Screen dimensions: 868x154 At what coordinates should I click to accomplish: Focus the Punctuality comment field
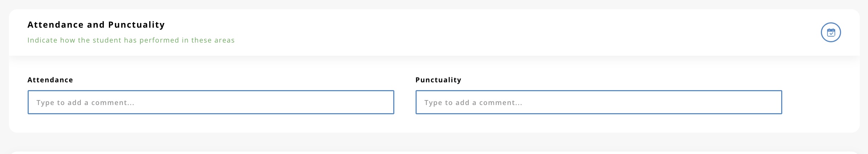[598, 102]
